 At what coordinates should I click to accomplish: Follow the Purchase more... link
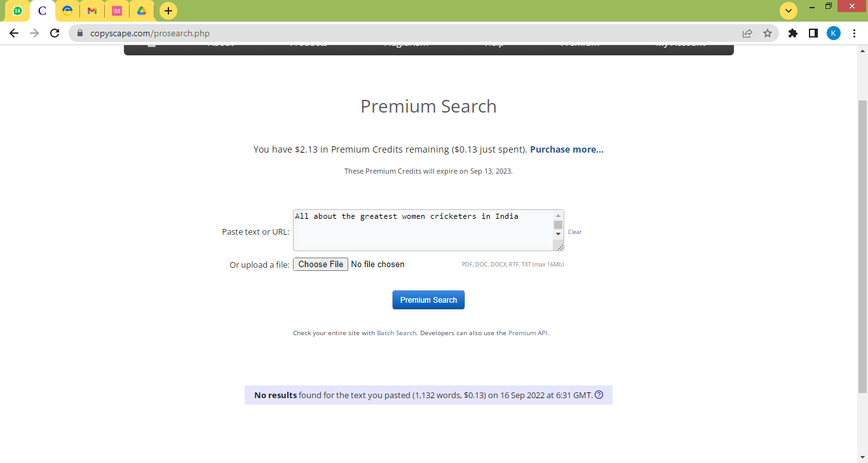click(567, 149)
